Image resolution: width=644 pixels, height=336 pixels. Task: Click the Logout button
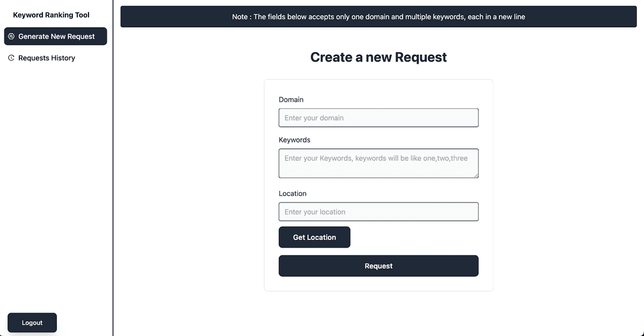coord(32,322)
